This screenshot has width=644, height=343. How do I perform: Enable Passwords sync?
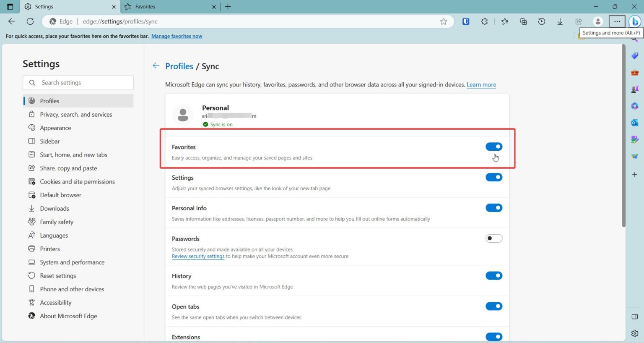[493, 238]
